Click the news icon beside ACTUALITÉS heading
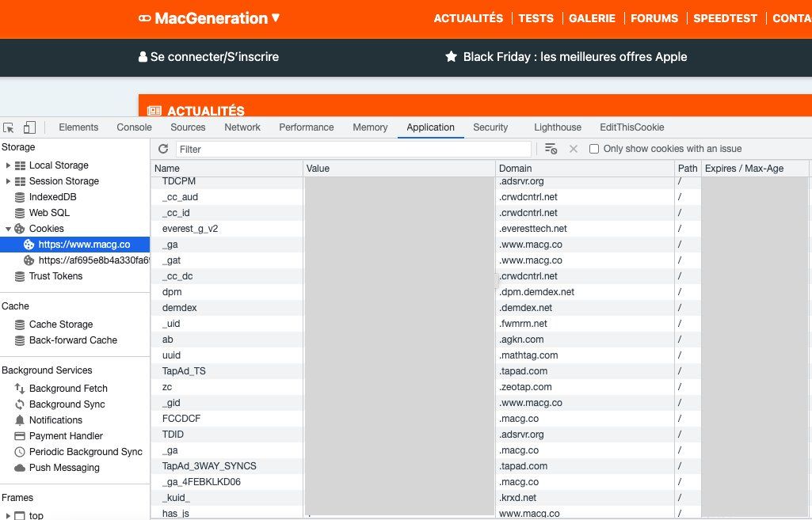Viewport: 812px width, 520px height. click(x=154, y=110)
